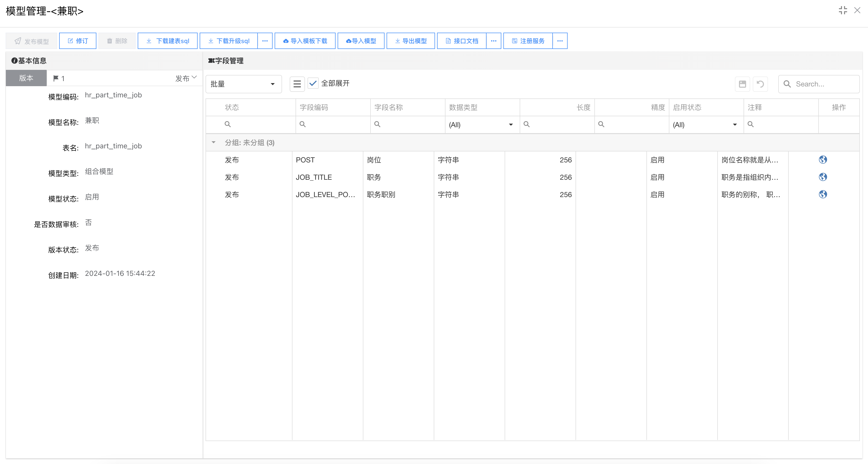The height and width of the screenshot is (464, 868).
Task: Open the 批量 dropdown
Action: [244, 84]
